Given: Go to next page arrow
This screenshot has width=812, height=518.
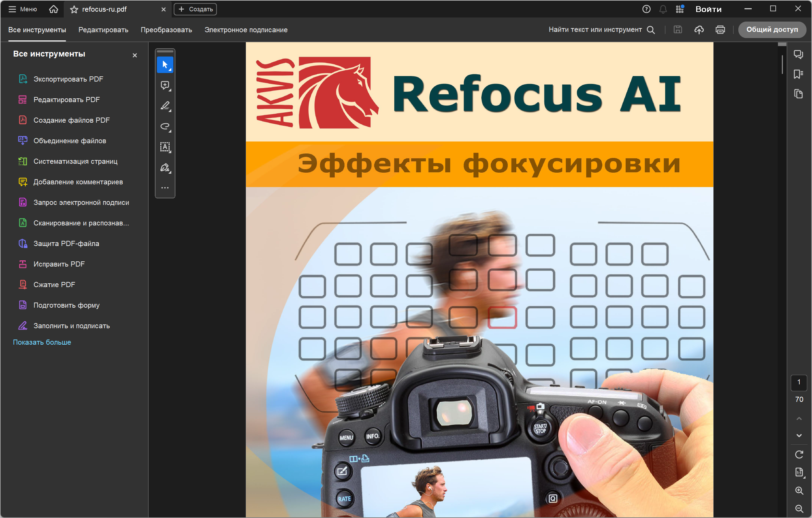Looking at the screenshot, I should pos(799,435).
